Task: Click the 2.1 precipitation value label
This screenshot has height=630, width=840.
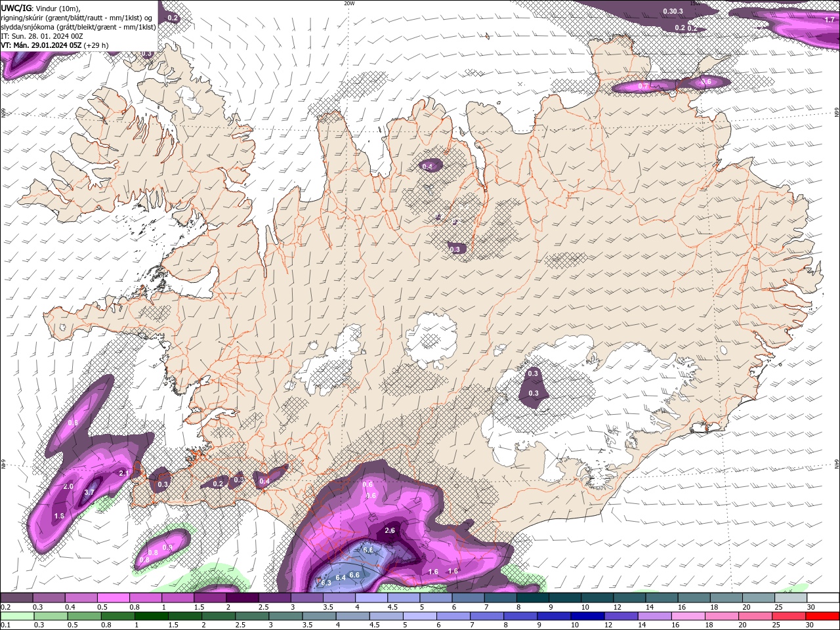Action: click(x=123, y=472)
